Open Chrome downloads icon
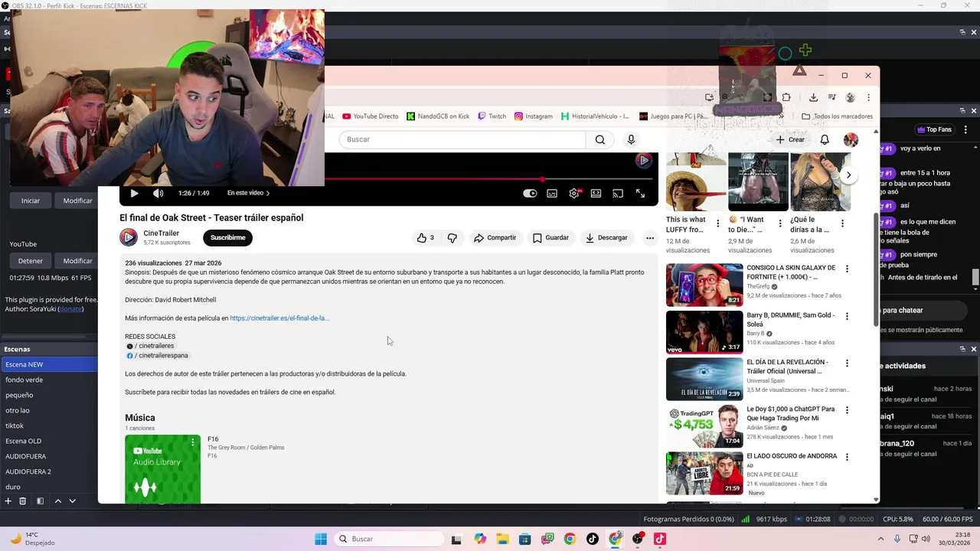Viewport: 980px width, 551px height. 813,97
